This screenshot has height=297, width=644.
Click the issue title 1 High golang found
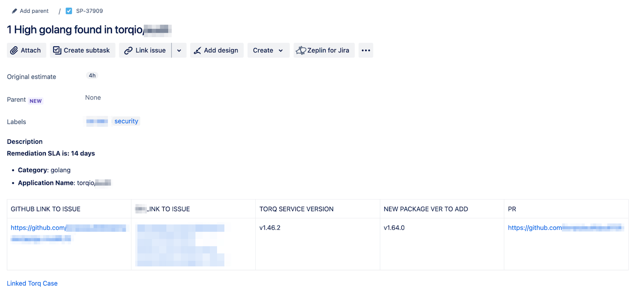click(x=89, y=30)
